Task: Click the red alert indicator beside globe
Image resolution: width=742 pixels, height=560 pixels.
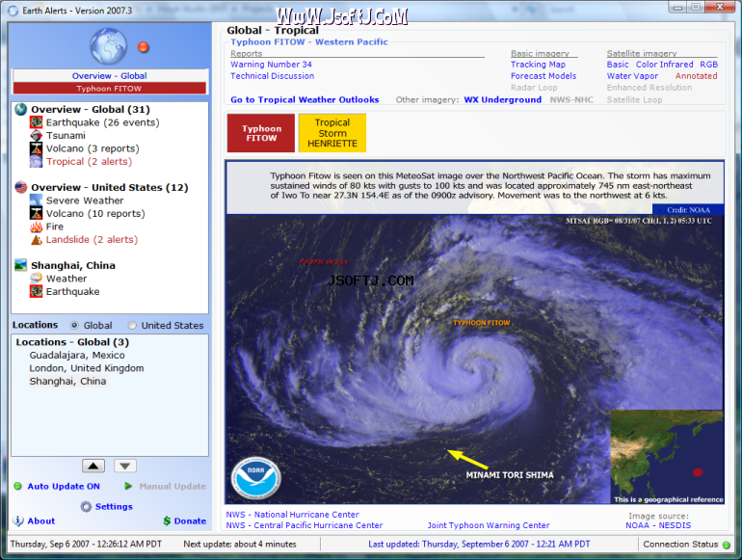Action: click(143, 47)
